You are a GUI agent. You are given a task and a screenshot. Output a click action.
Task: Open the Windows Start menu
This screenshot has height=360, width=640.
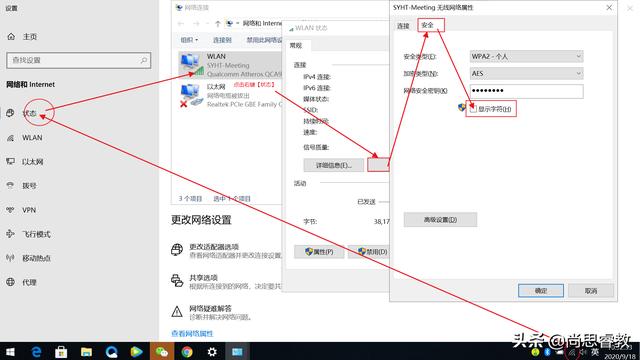coord(11,352)
